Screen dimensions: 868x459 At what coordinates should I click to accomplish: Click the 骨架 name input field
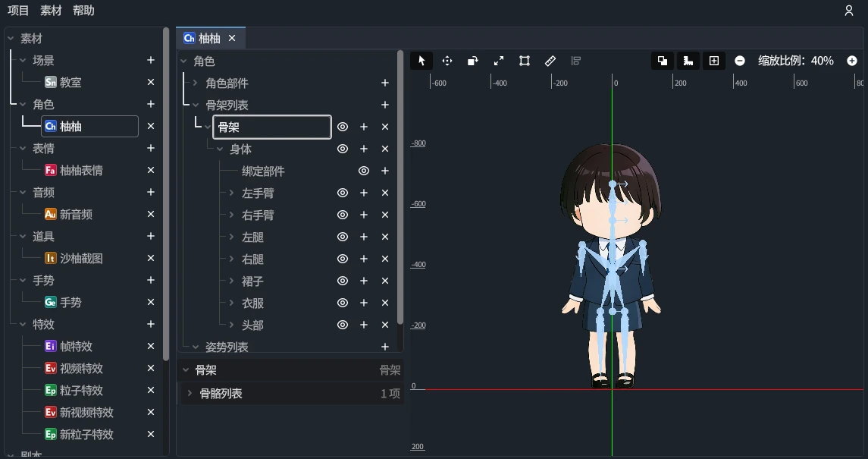272,127
